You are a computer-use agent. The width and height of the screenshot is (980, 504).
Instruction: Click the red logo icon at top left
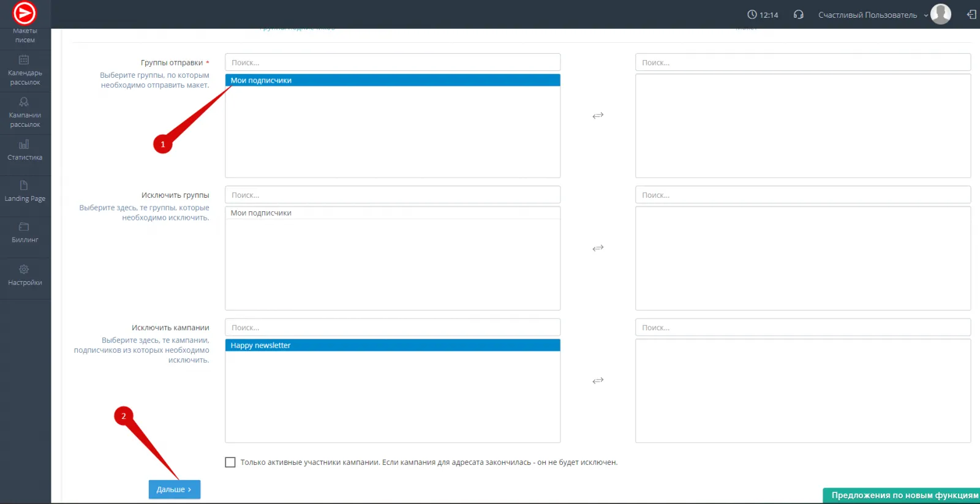[24, 13]
